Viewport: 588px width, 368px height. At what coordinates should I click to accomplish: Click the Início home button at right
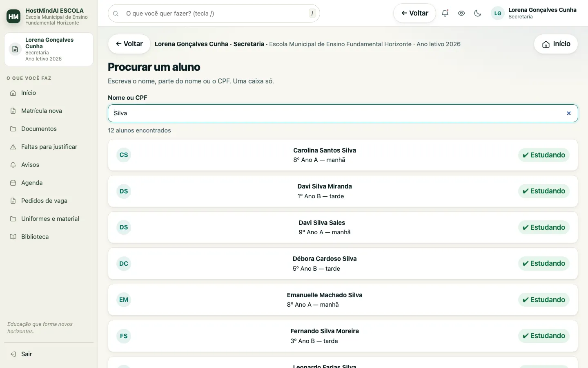pyautogui.click(x=556, y=44)
